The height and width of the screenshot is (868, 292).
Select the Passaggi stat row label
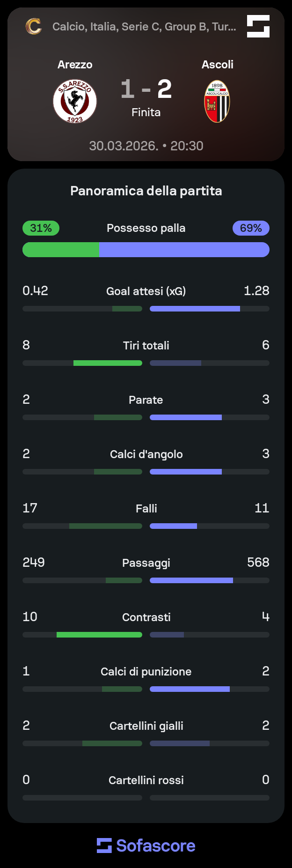click(x=146, y=563)
